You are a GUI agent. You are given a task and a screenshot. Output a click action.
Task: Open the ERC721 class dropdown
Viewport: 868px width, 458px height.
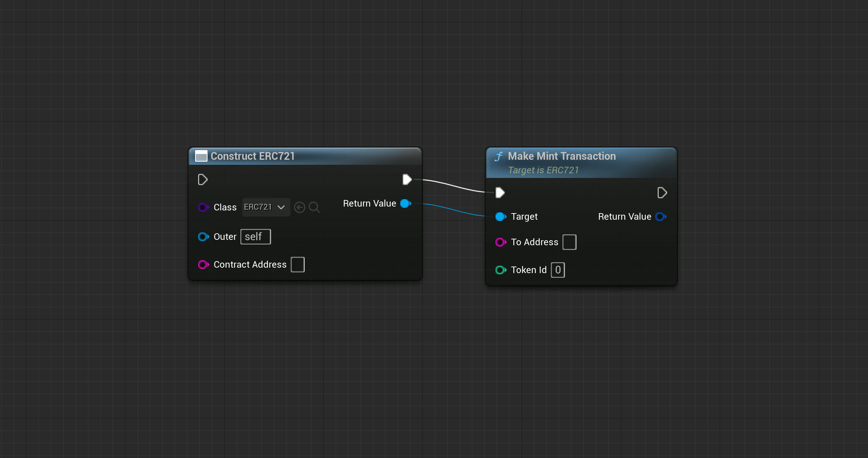(x=258, y=207)
